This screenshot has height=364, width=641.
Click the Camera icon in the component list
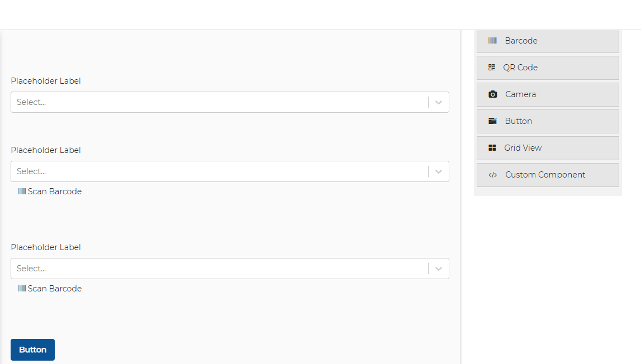pyautogui.click(x=492, y=94)
